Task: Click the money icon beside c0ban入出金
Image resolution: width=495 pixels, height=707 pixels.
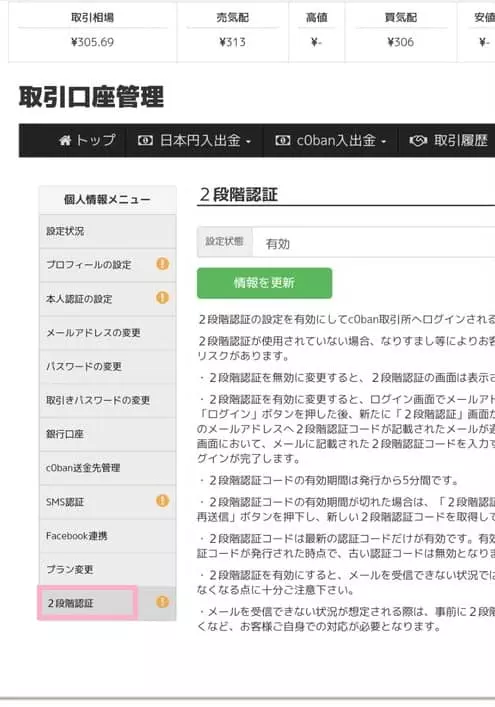Action: 283,141
